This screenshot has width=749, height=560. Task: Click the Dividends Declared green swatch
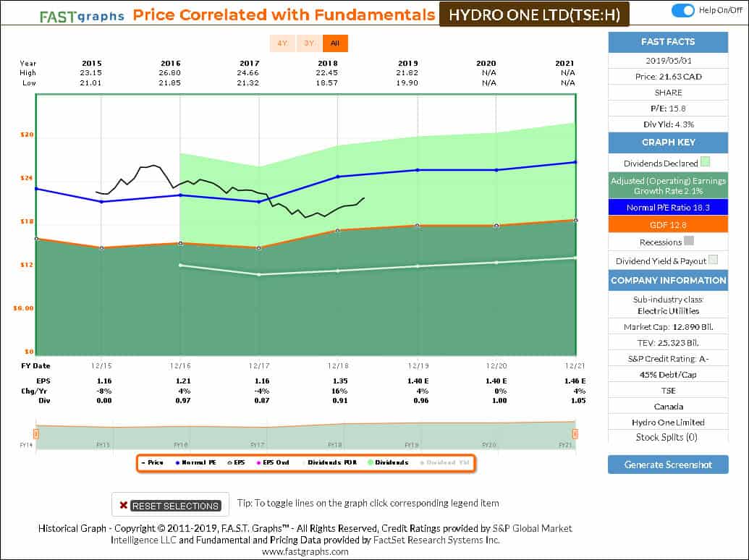(x=706, y=164)
